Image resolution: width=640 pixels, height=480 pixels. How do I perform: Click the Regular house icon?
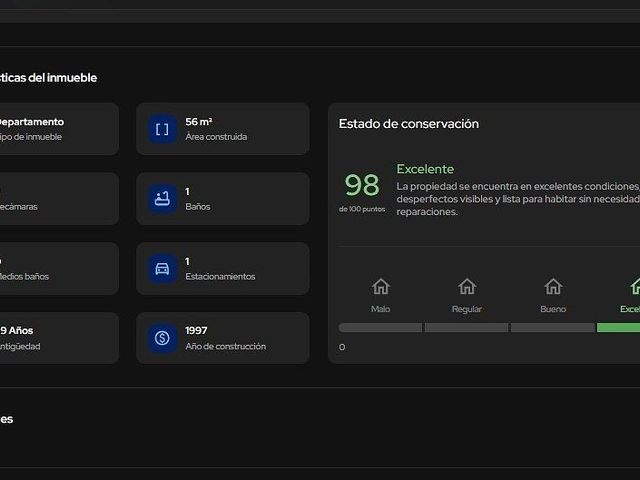click(x=467, y=287)
